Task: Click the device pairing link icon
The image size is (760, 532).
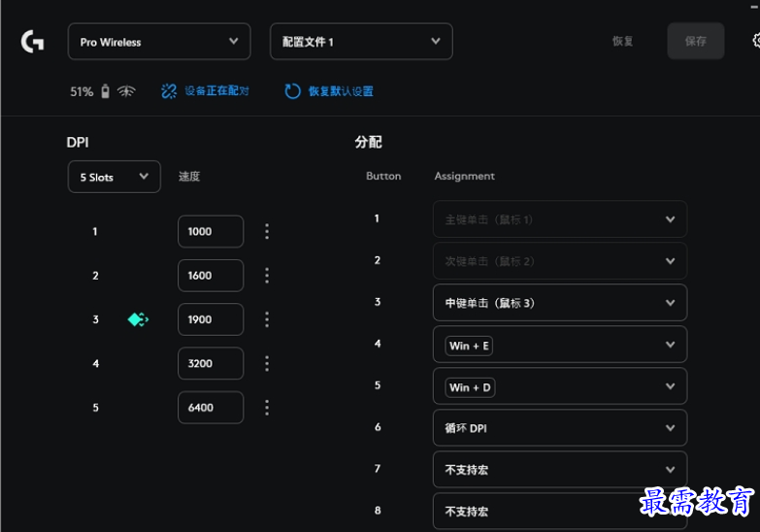Action: 169,91
